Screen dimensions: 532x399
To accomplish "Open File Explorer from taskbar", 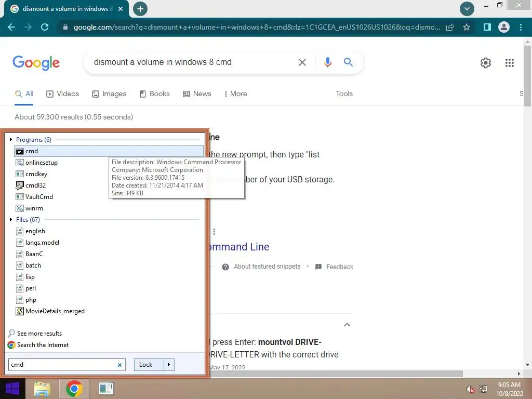I will 42,389.
